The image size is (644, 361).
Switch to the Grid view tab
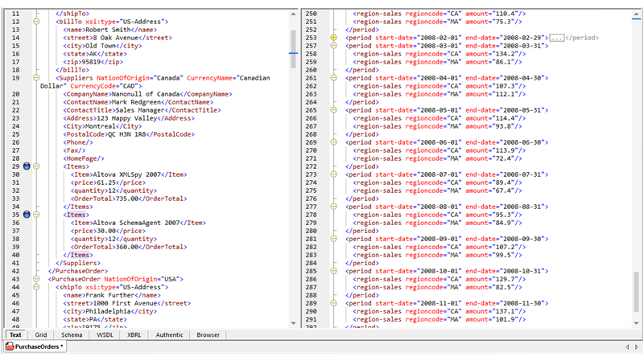coord(41,334)
